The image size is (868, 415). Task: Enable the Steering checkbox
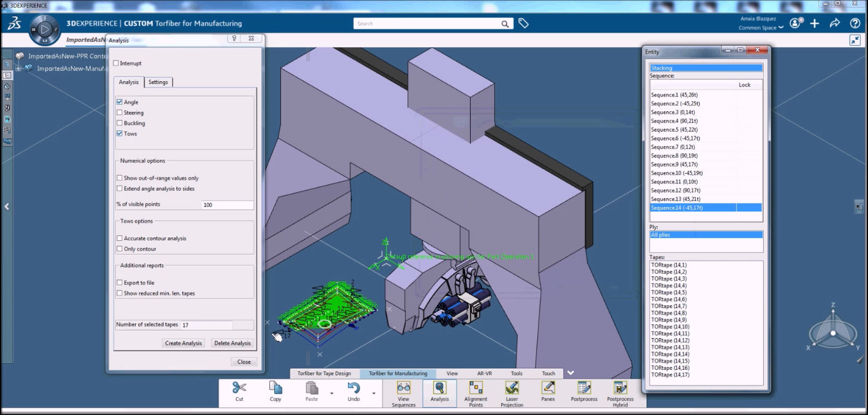click(119, 113)
